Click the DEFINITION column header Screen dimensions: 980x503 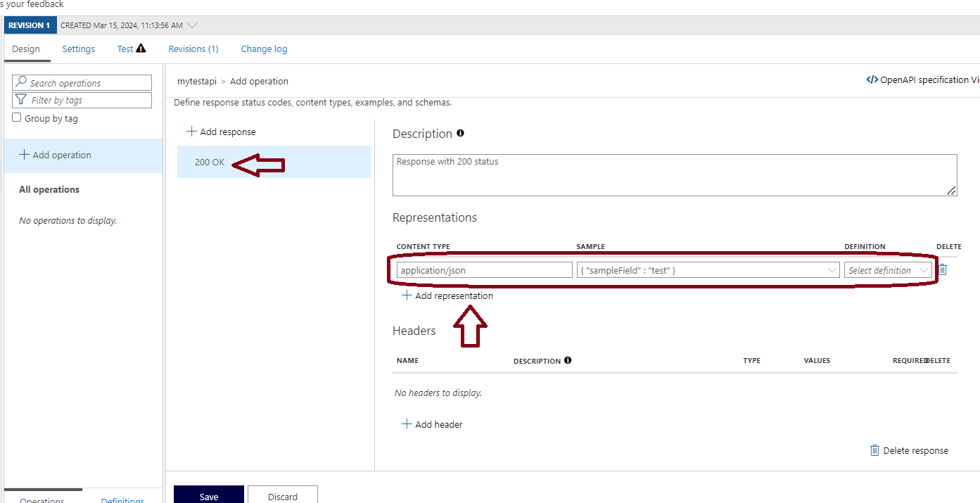(865, 247)
